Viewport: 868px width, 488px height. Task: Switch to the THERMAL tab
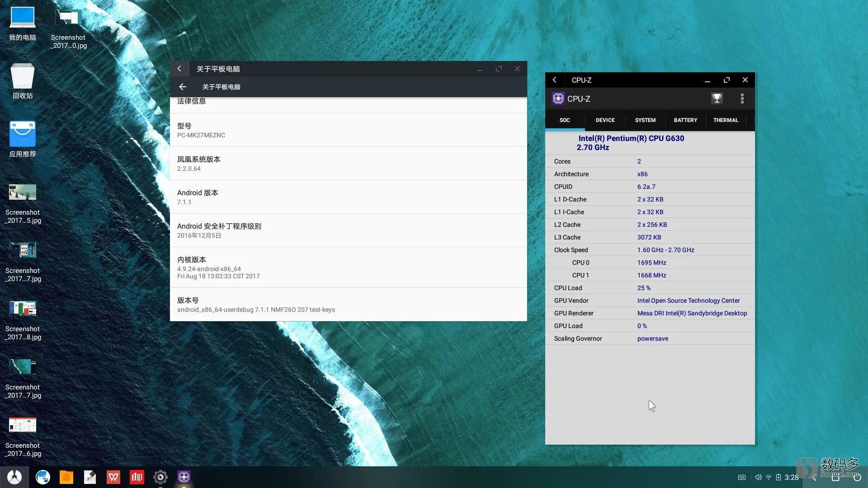coord(726,120)
